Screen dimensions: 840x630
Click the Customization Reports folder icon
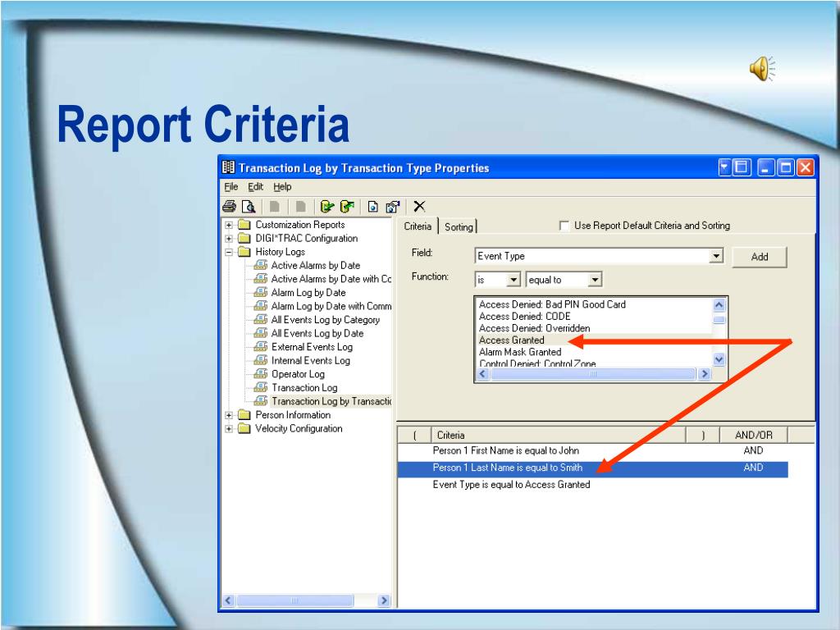(244, 225)
